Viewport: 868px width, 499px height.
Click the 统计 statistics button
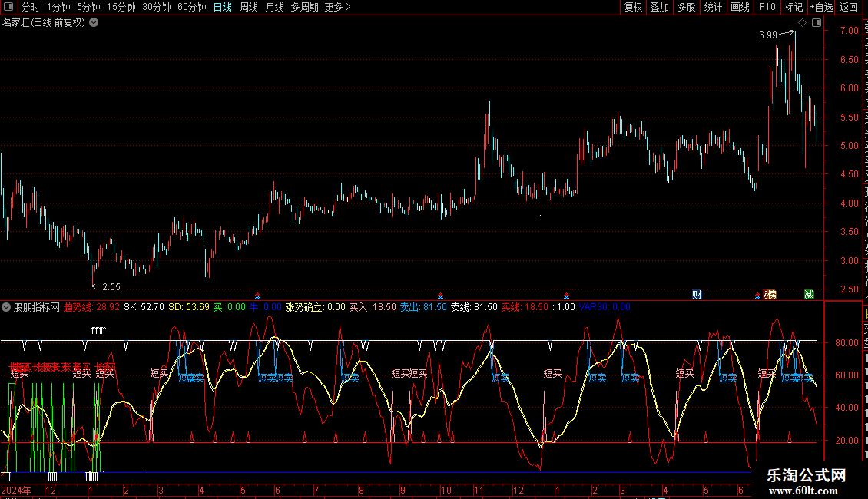(x=713, y=7)
